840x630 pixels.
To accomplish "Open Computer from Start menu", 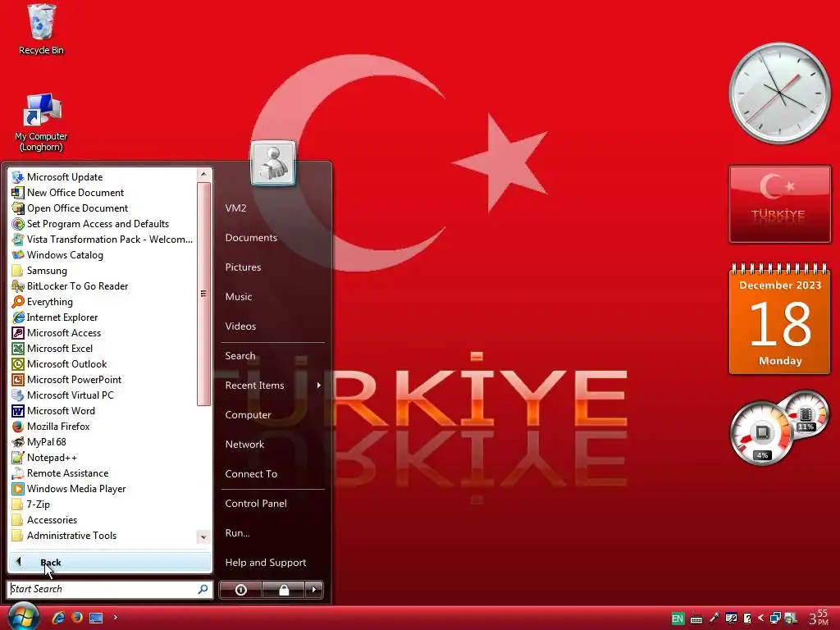I will pos(248,414).
